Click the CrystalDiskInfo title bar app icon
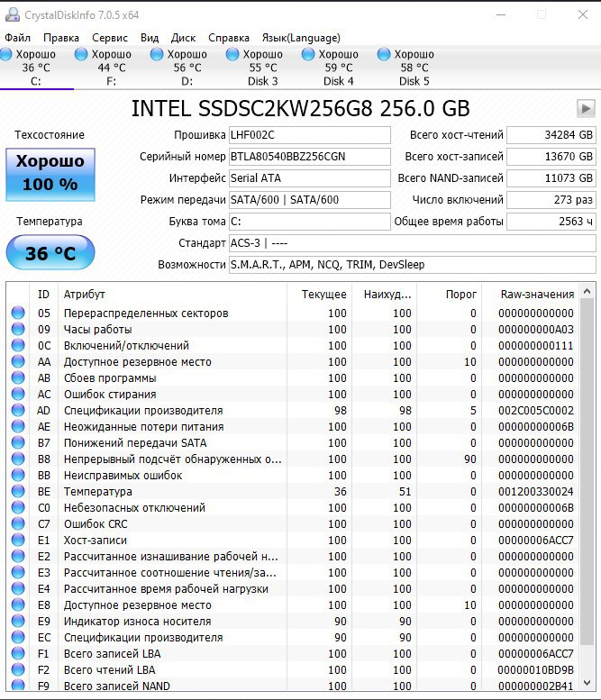This screenshot has height=700, width=601. pos(12,14)
